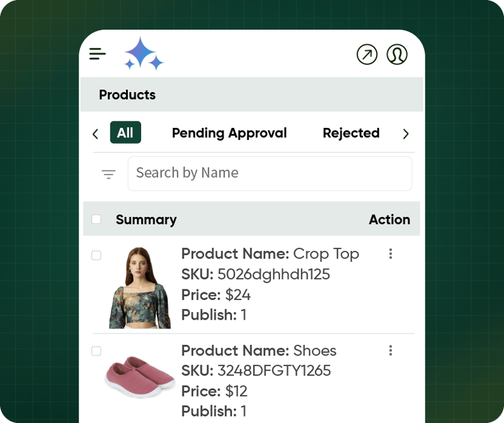504x423 pixels.
Task: Open the Crop Top kebab menu
Action: [391, 253]
